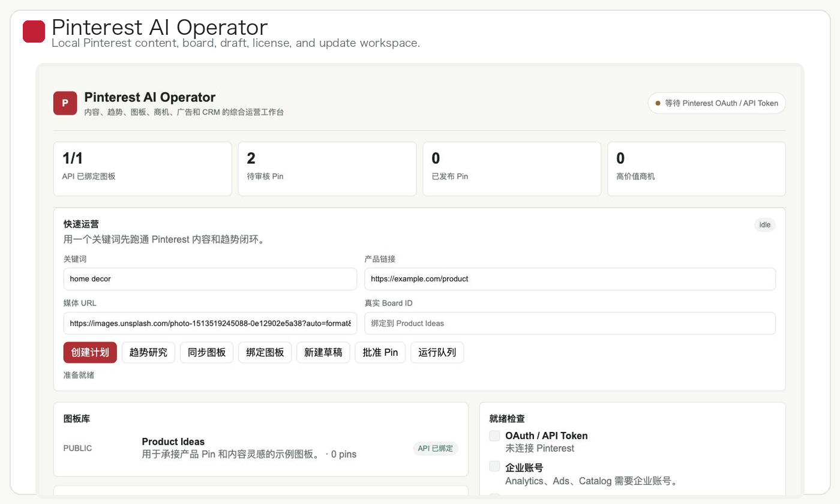
Task: Click the 创建计划 button
Action: click(90, 352)
